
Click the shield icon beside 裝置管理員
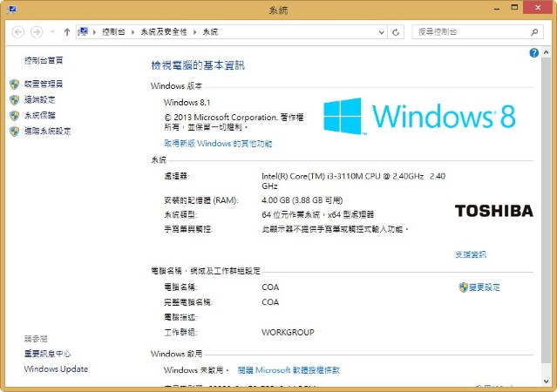(x=14, y=84)
